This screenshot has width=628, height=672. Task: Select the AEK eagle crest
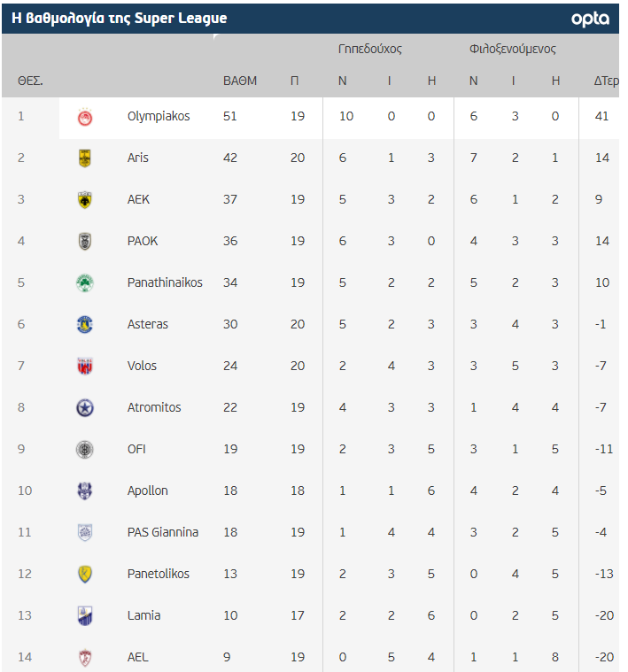click(85, 200)
